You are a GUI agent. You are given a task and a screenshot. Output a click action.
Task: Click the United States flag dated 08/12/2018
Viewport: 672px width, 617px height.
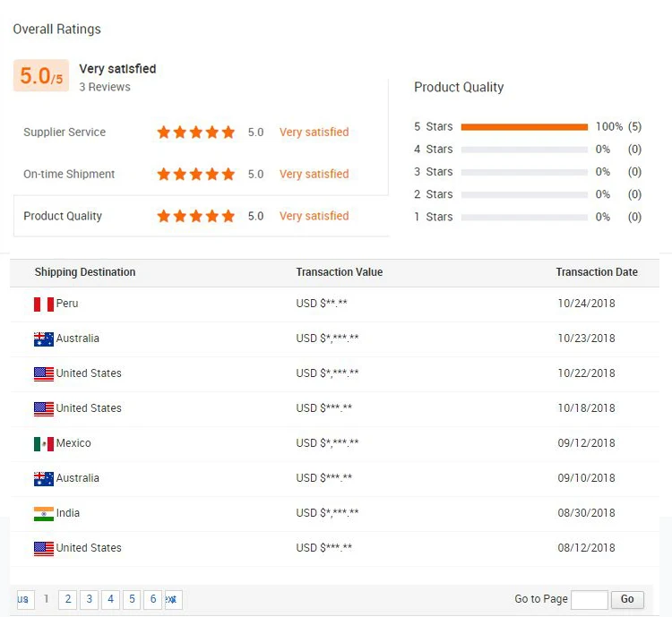[44, 549]
